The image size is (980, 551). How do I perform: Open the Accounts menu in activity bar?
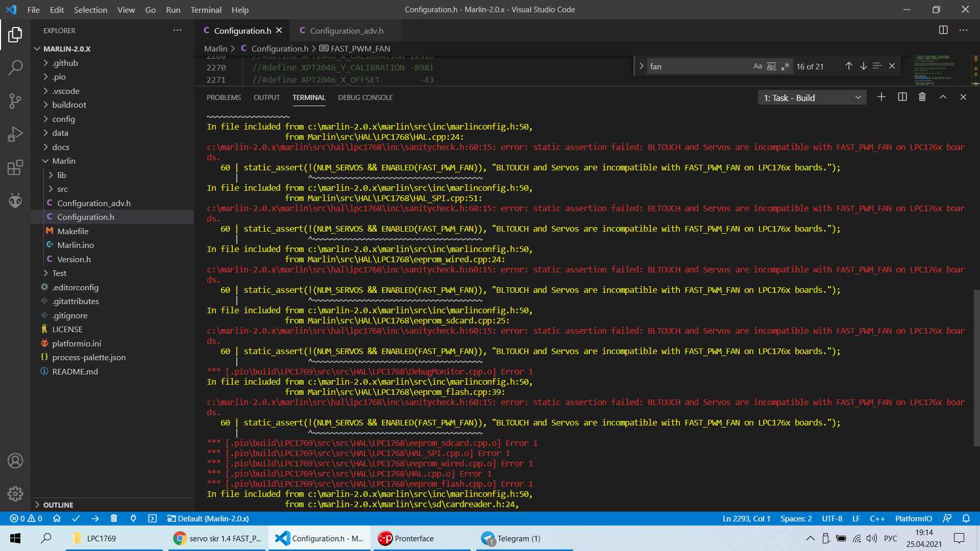point(15,461)
